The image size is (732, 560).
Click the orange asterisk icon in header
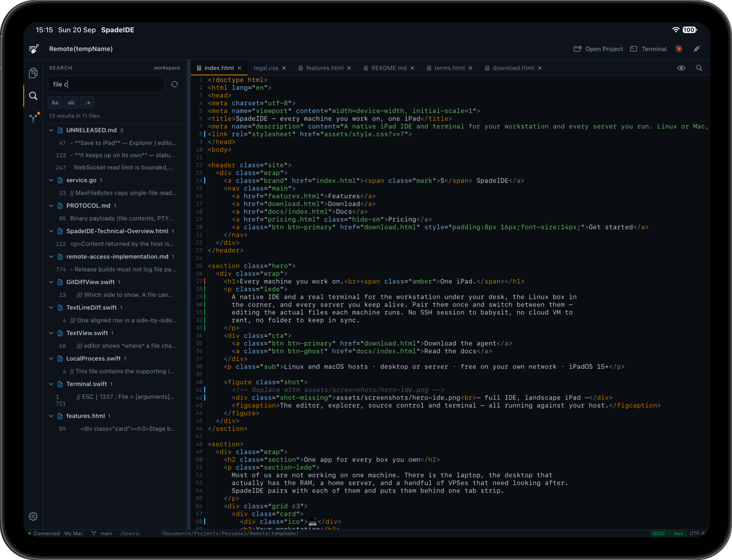point(679,49)
